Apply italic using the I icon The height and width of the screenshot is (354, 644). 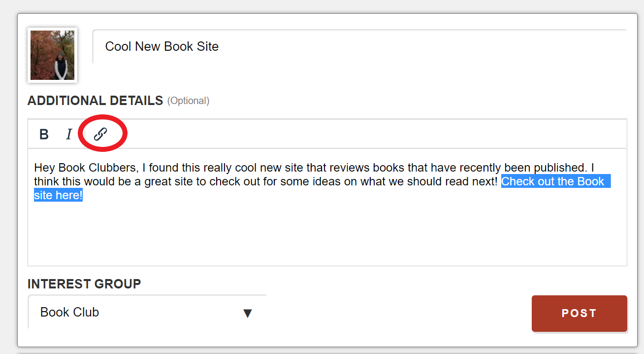pyautogui.click(x=69, y=134)
